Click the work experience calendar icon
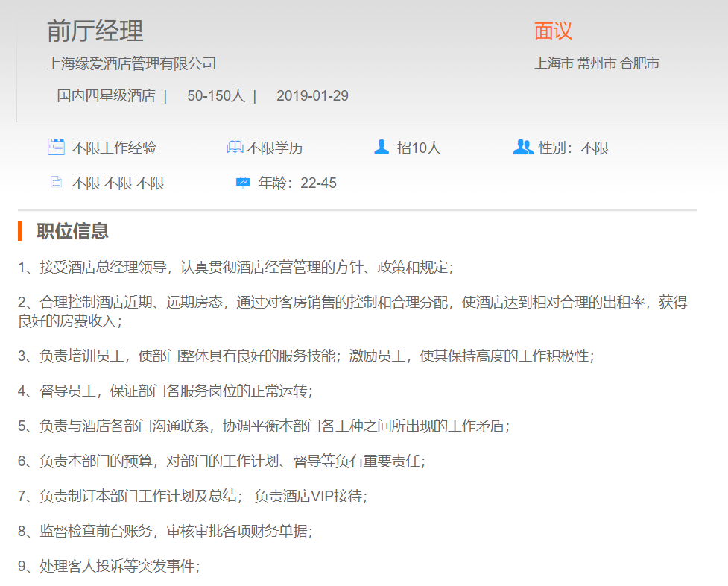 click(56, 147)
